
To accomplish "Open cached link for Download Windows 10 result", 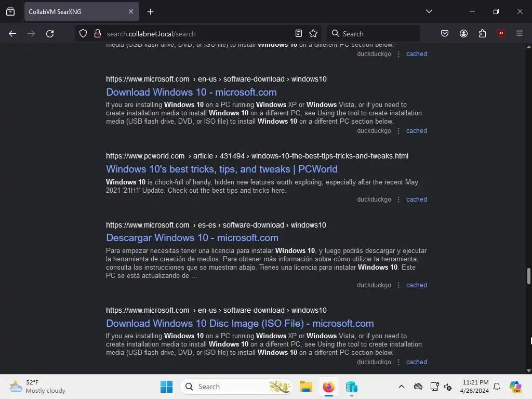I will click(x=417, y=131).
